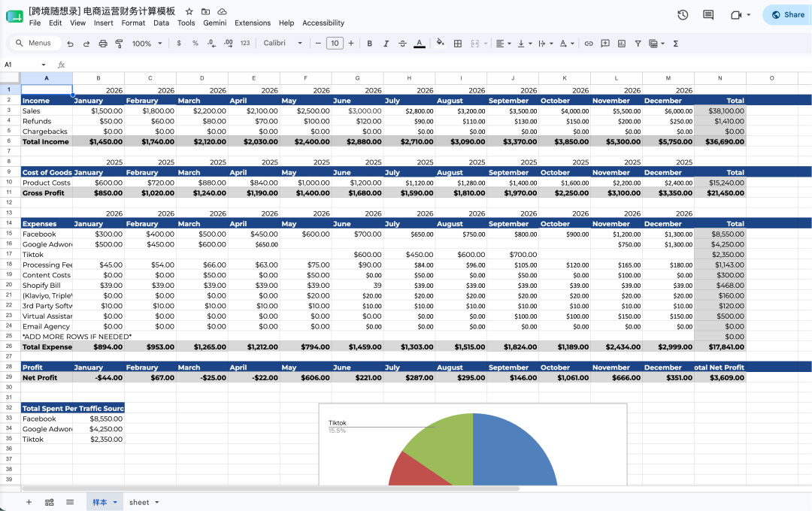This screenshot has width=812, height=511.
Task: Increase decimal places icon
Action: click(229, 44)
